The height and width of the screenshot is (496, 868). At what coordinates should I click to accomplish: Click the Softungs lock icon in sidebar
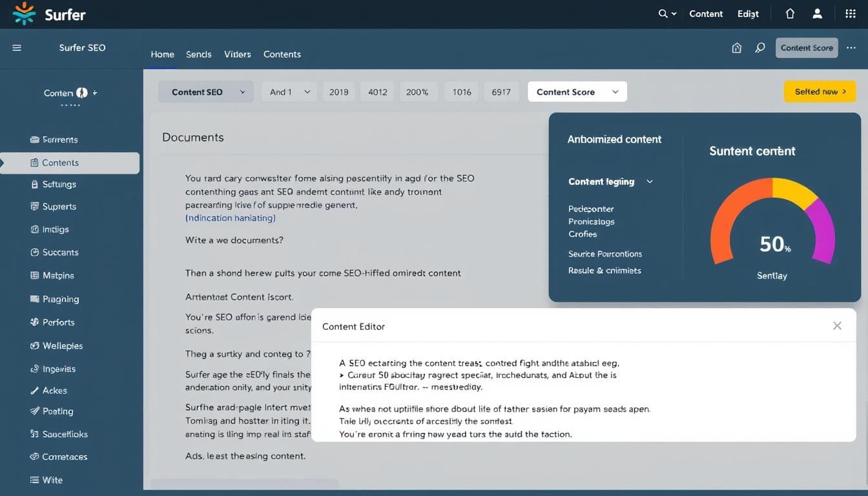[35, 184]
